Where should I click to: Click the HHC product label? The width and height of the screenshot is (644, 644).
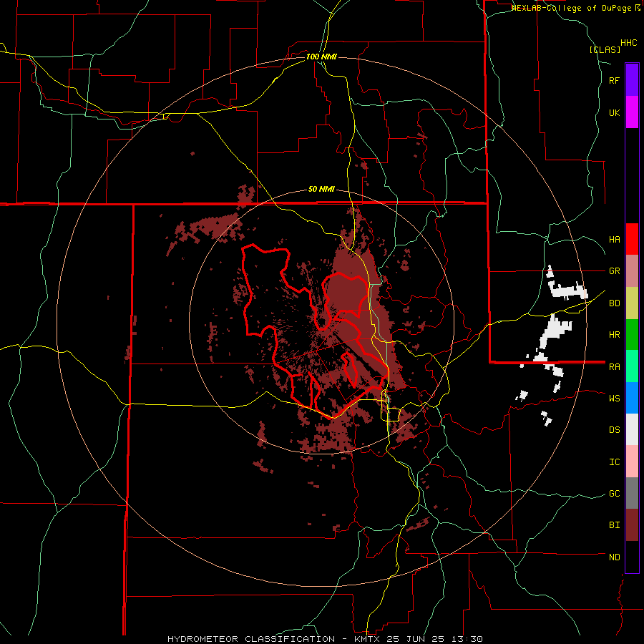click(629, 42)
